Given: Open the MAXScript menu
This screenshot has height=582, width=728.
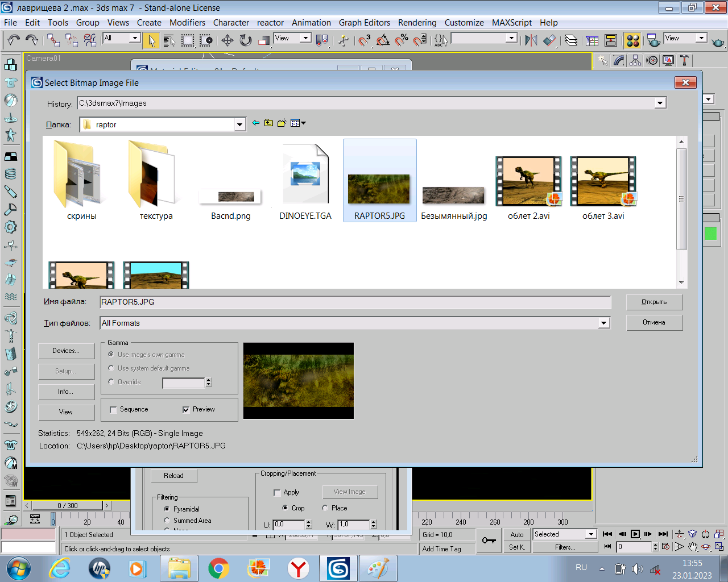Looking at the screenshot, I should [x=512, y=23].
